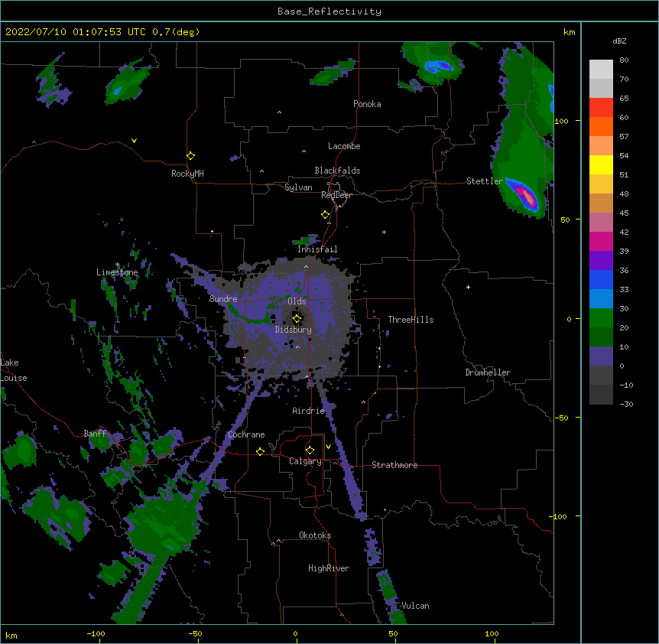Click the Base_Reflectivity title text
Viewport: 659px width, 644px height.
[x=329, y=11]
